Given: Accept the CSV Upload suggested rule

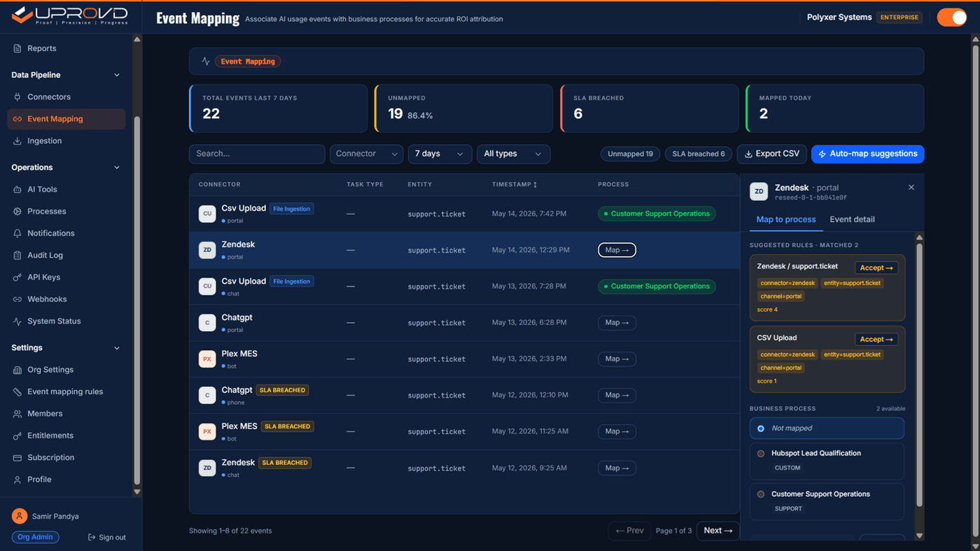Looking at the screenshot, I should [876, 339].
